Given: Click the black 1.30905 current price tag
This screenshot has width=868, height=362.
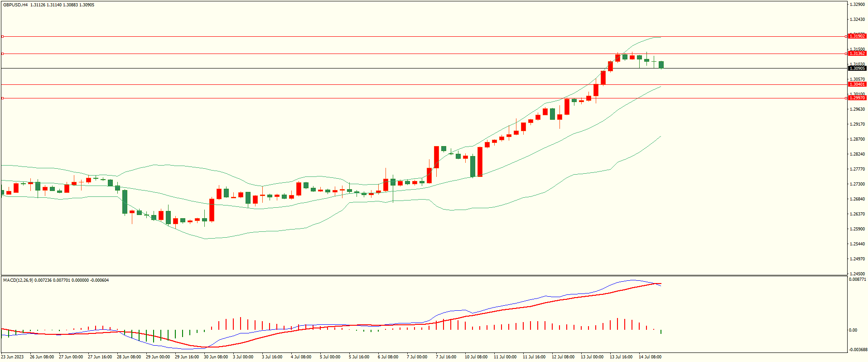Looking at the screenshot, I should [x=857, y=68].
